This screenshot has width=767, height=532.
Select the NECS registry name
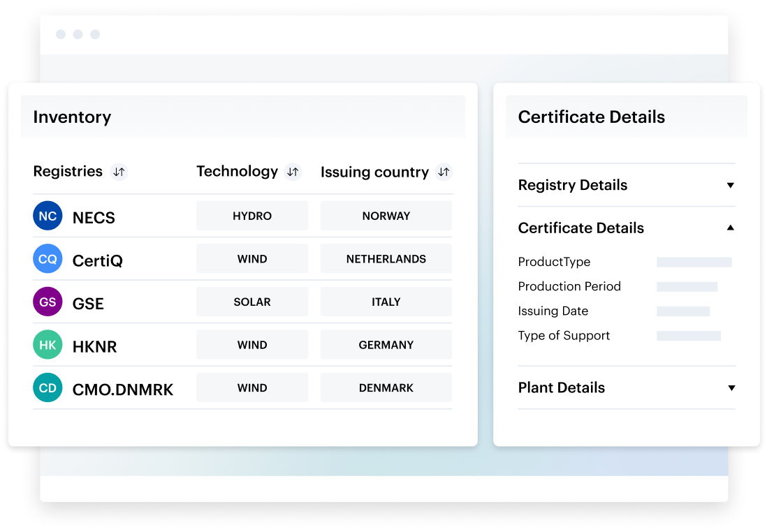[x=94, y=218]
